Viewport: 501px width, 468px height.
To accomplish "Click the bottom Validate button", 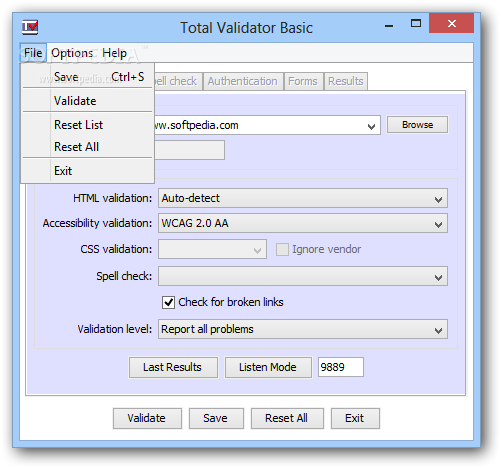I will point(147,418).
